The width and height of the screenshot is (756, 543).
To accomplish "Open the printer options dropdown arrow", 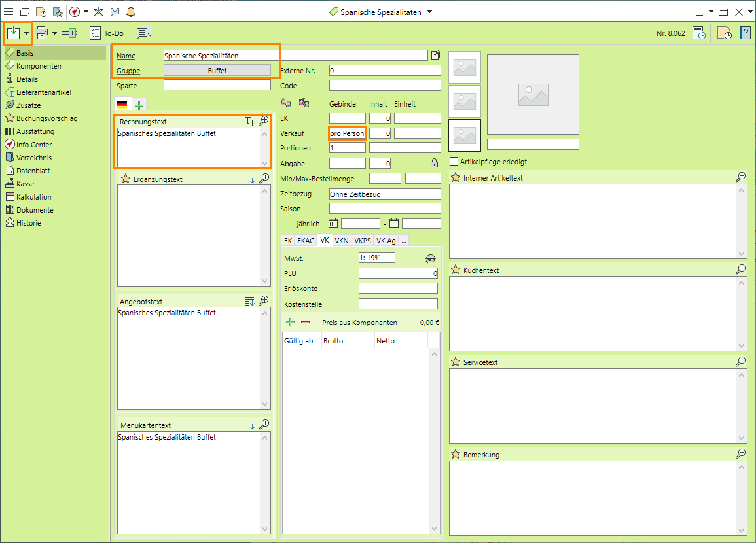I will [55, 33].
